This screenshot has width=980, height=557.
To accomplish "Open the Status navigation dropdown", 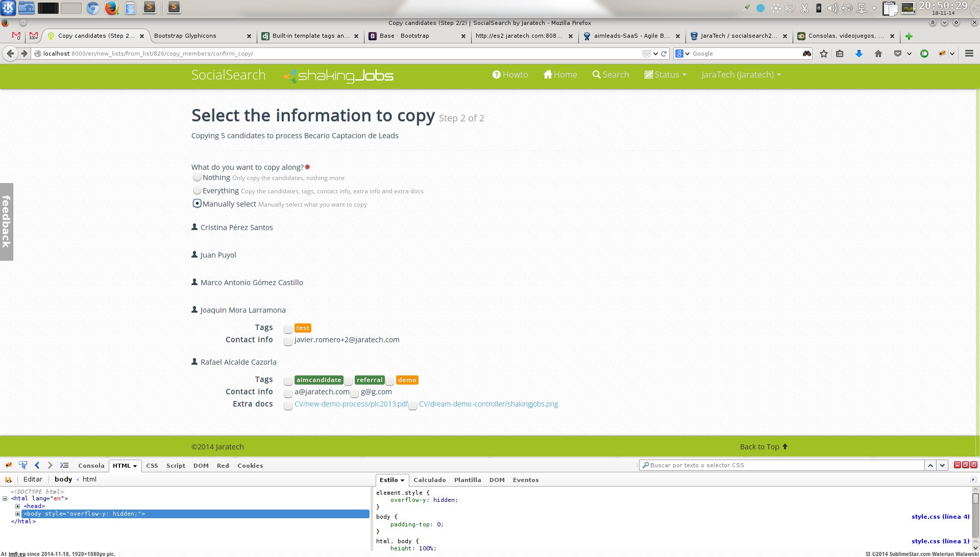I will 666,74.
